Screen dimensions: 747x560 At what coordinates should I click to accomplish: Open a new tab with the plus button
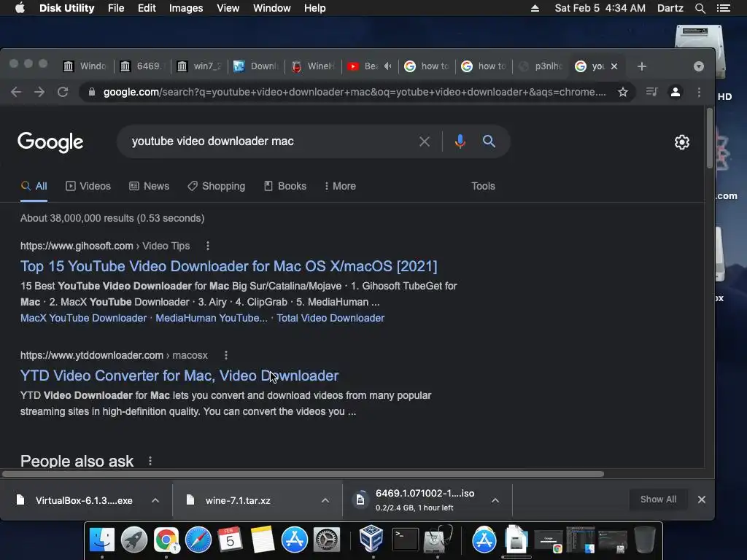642,66
